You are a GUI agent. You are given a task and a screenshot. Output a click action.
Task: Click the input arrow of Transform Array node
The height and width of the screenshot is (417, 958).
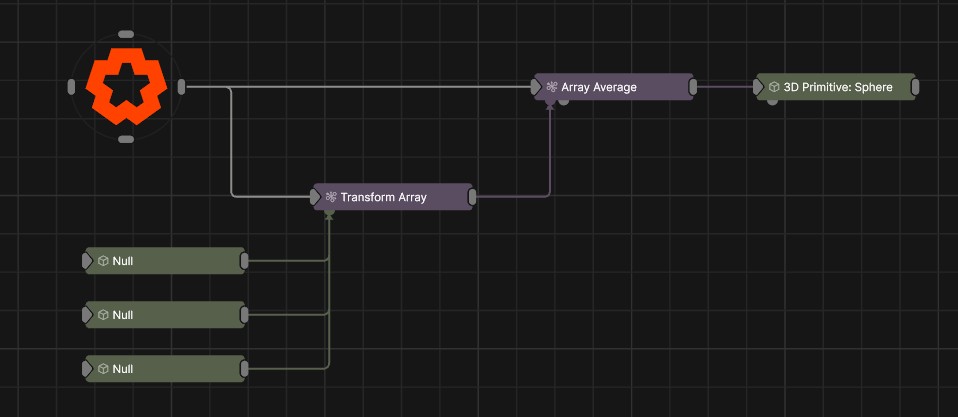[x=316, y=197]
